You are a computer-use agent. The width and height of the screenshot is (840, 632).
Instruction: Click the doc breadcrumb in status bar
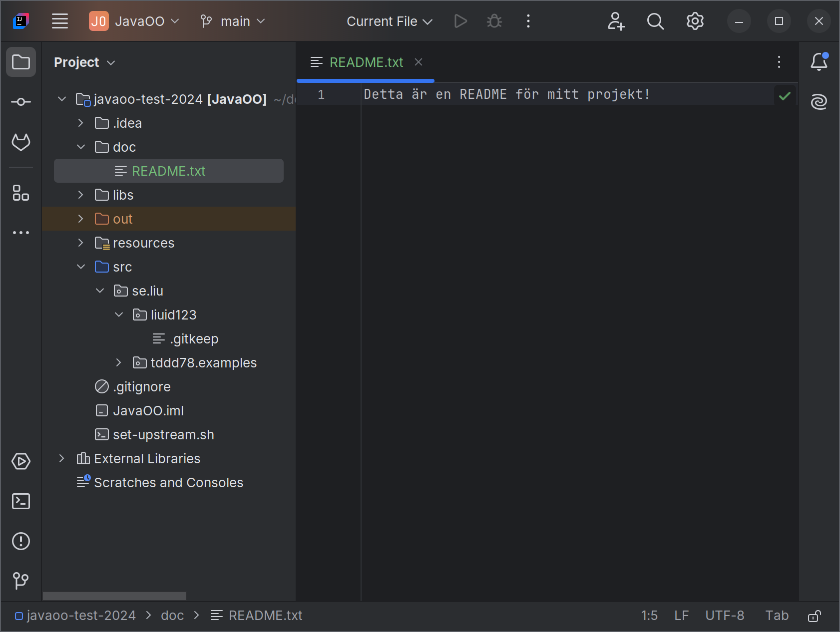(172, 616)
